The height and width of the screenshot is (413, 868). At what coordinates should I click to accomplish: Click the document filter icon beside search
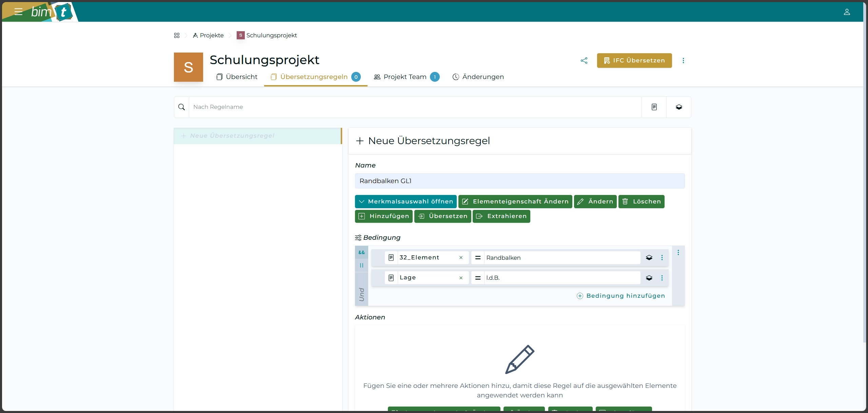[654, 107]
